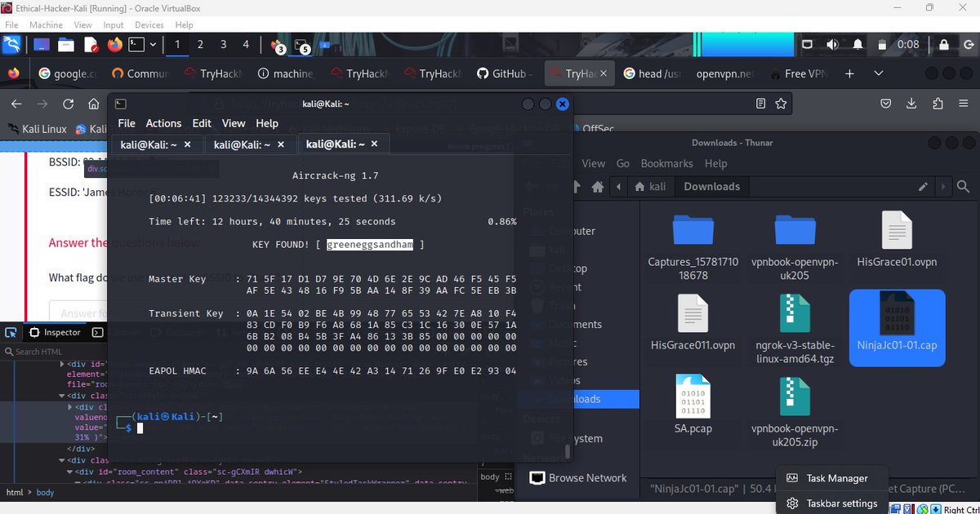Click the battery indicator in panel
Viewport: 980px width, 514px height.
[882, 44]
